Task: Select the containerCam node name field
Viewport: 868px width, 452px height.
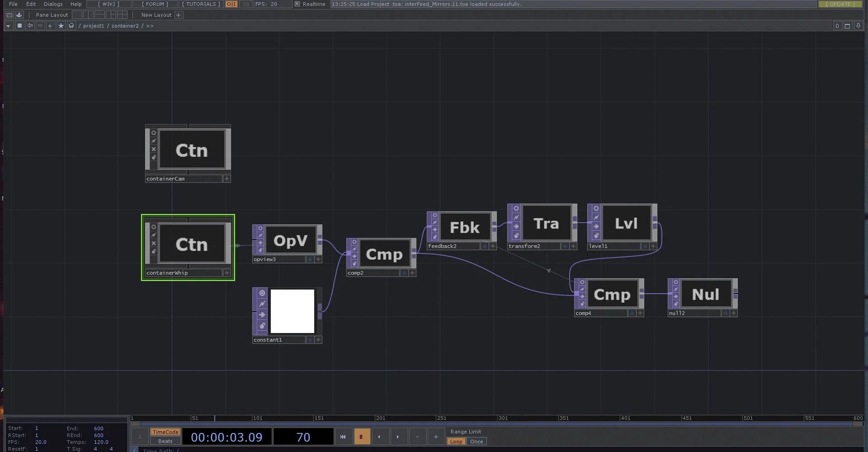Action: pyautogui.click(x=184, y=179)
